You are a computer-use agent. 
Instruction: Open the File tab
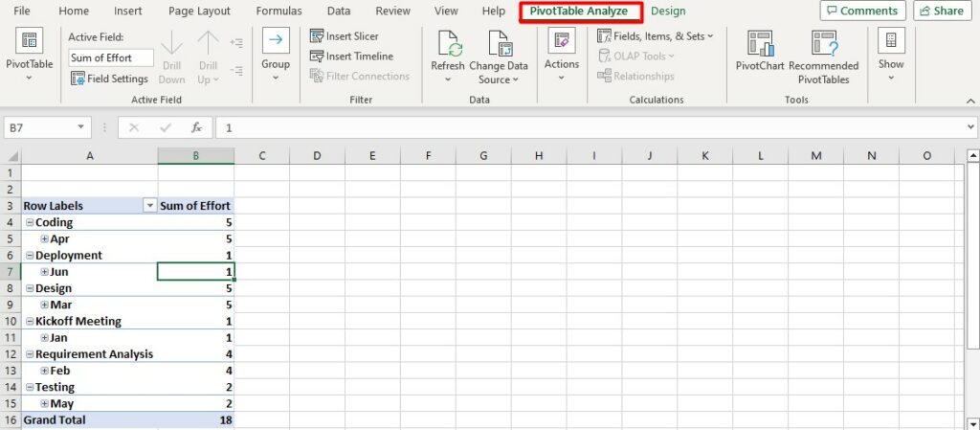pyautogui.click(x=22, y=11)
